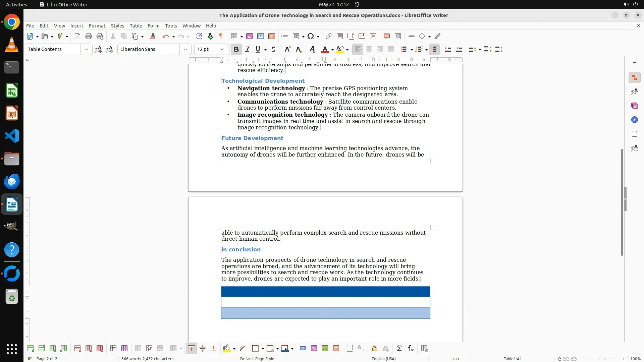Image resolution: width=644 pixels, height=362 pixels.
Task: Click the English (USA) language status field
Action: [x=383, y=359]
